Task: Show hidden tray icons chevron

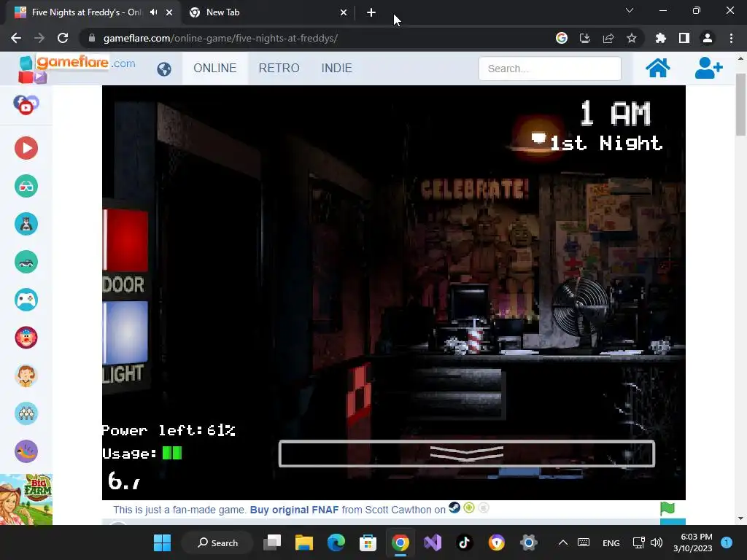Action: point(562,542)
